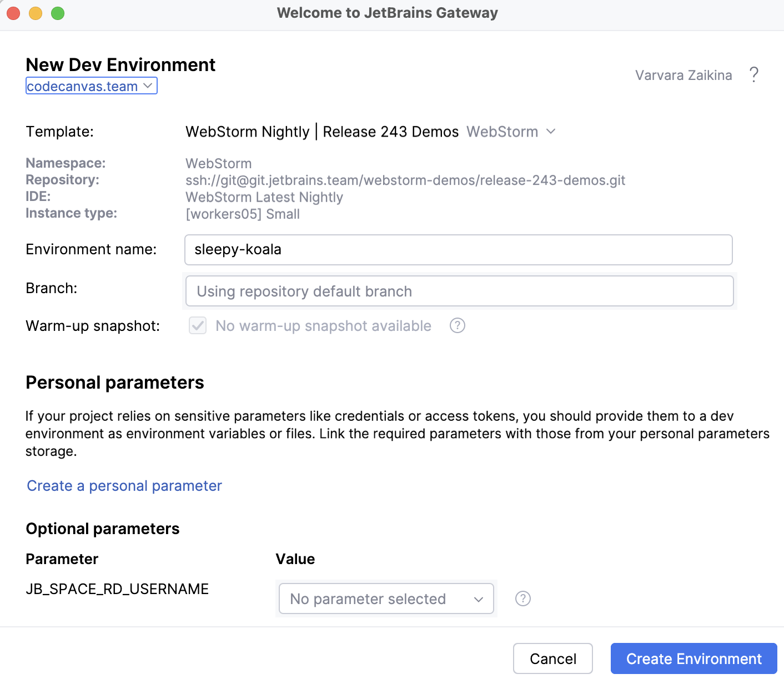Close the Gateway window with the red button
784x694 pixels.
[x=13, y=13]
